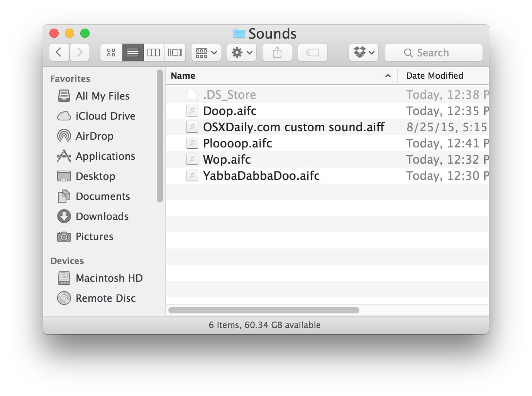Click the audio icon next to YabbaDabbaDoo.aifc
This screenshot has width=532, height=396.
[192, 176]
